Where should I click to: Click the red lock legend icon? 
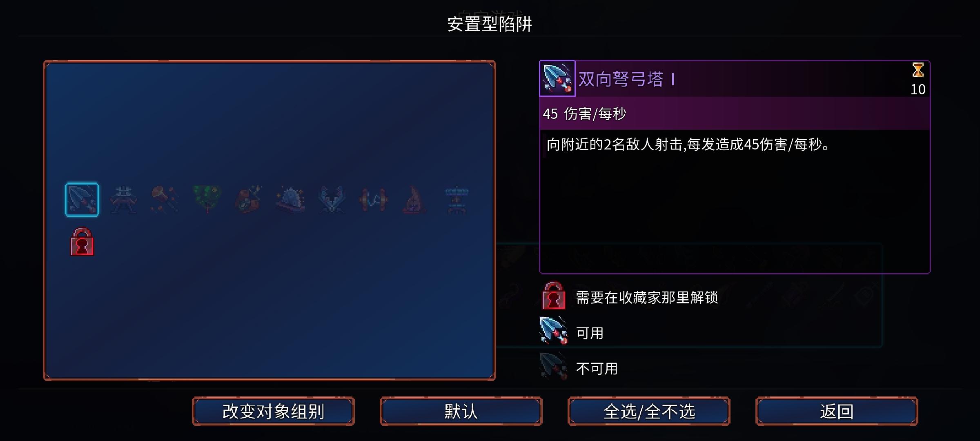point(554,296)
